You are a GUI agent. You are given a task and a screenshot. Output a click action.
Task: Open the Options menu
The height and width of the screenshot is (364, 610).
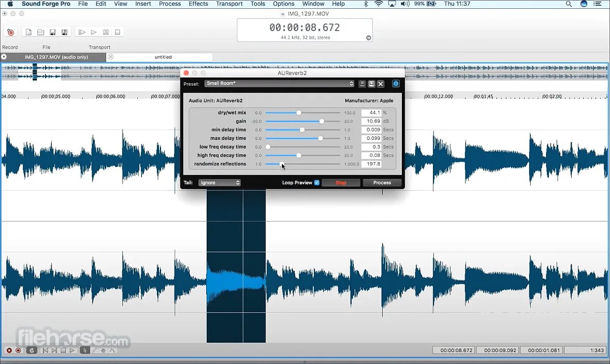pos(284,4)
